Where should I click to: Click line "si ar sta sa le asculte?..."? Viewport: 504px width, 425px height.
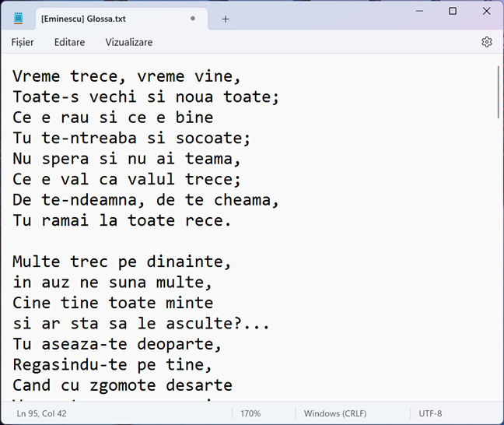pyautogui.click(x=141, y=324)
